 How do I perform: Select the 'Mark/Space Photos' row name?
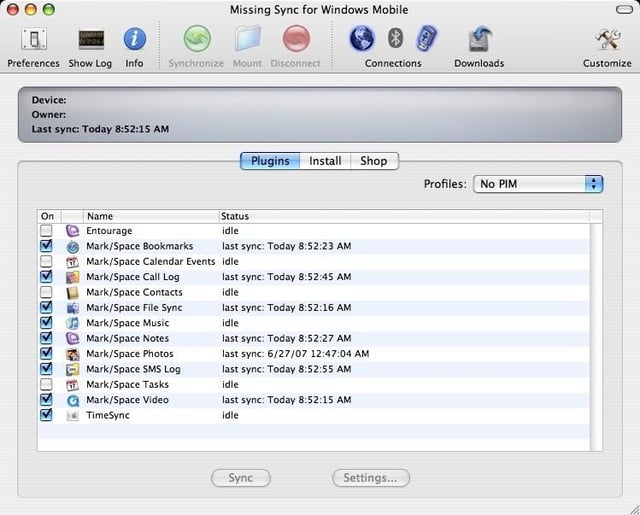tap(130, 354)
